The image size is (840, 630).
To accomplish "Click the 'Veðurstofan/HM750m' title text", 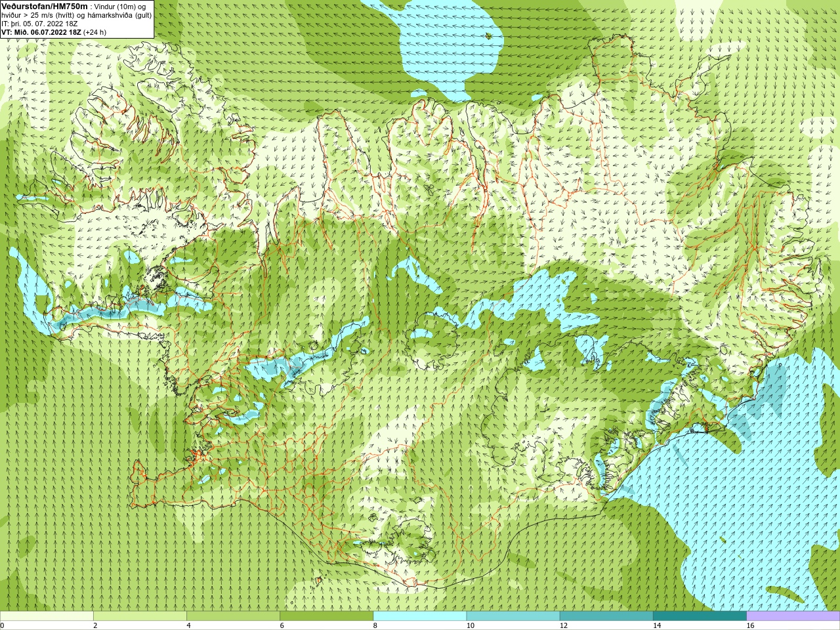I will (45, 6).
